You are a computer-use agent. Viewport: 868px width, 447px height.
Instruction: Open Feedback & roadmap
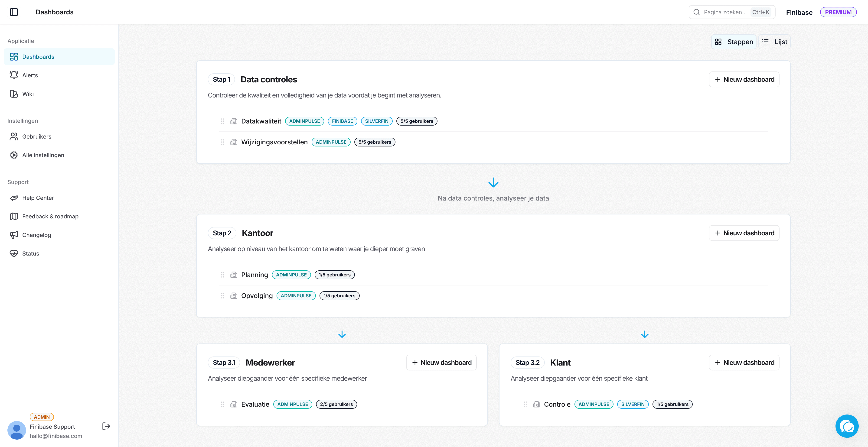pyautogui.click(x=59, y=216)
